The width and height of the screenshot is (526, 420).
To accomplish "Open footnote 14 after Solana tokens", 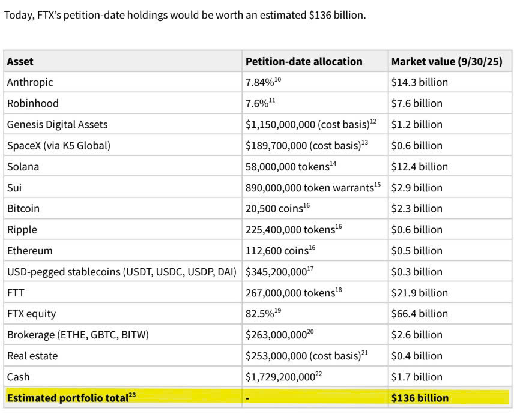I will tap(333, 163).
